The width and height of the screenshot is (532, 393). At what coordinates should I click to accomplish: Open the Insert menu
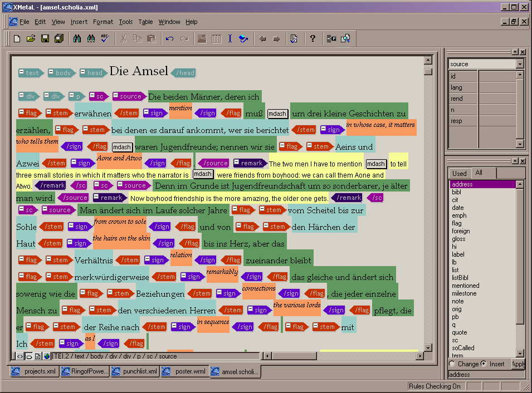click(x=79, y=22)
